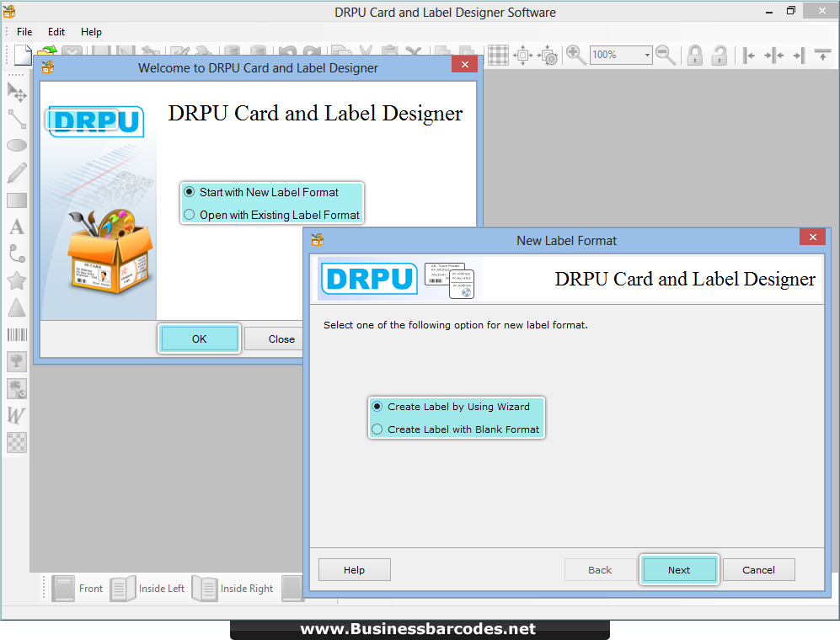Screen dimensions: 840x640
Task: Select the Arc curve tool
Action: (17, 253)
